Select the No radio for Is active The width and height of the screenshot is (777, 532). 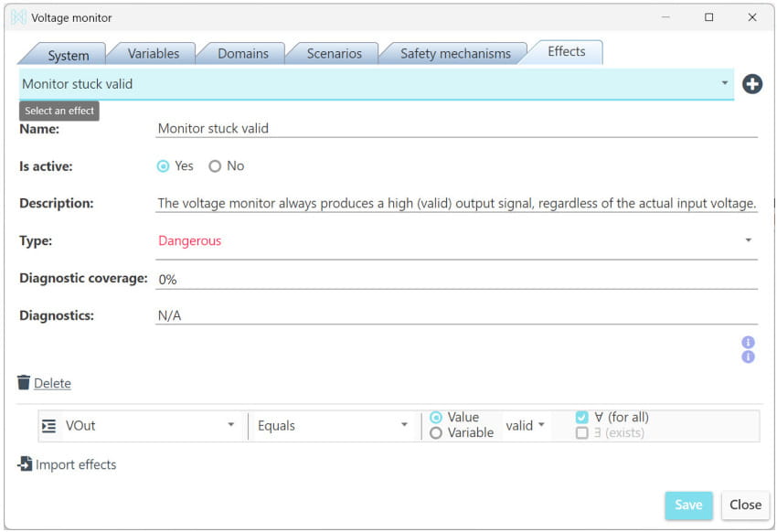coord(216,166)
